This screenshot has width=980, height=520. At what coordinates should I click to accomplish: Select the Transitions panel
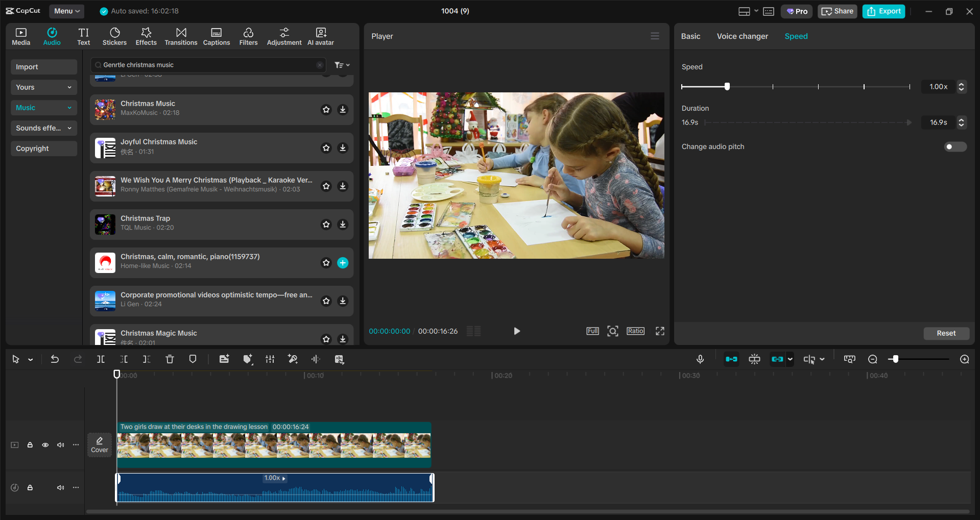point(181,36)
